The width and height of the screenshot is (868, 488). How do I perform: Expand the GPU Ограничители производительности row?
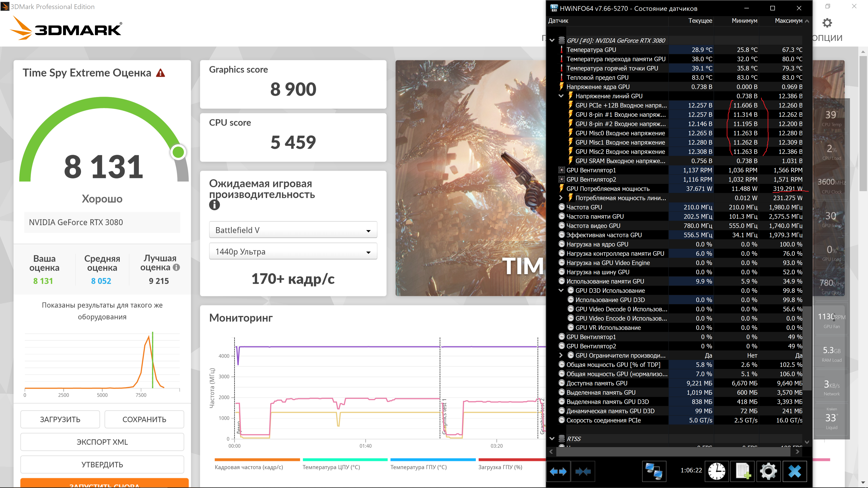561,355
